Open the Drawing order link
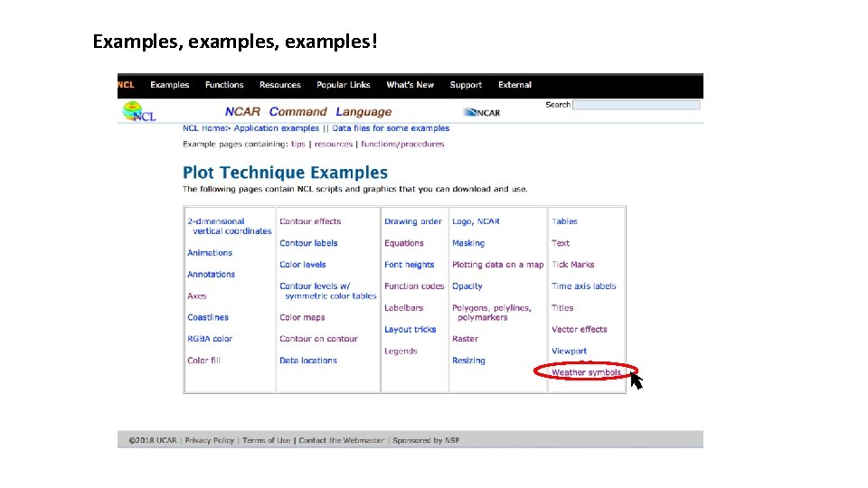The width and height of the screenshot is (868, 488). (413, 221)
